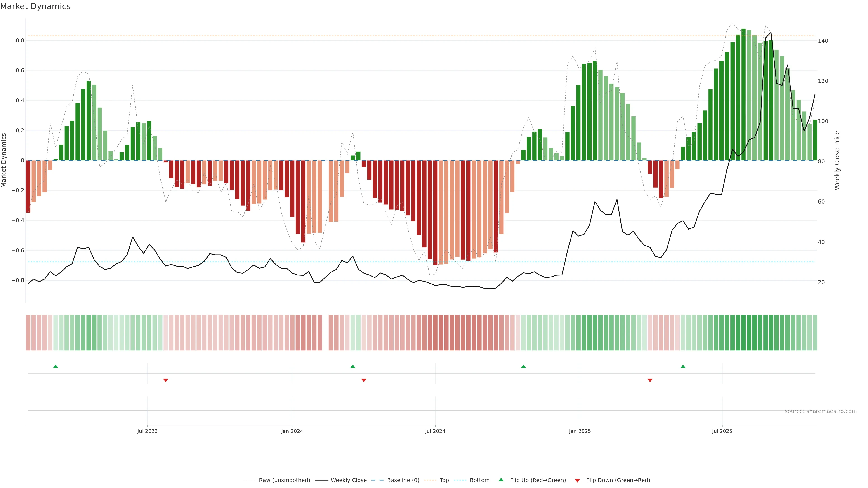Click the earliest green Flip Up triangle marker
The height and width of the screenshot is (488, 868).
[x=56, y=366]
